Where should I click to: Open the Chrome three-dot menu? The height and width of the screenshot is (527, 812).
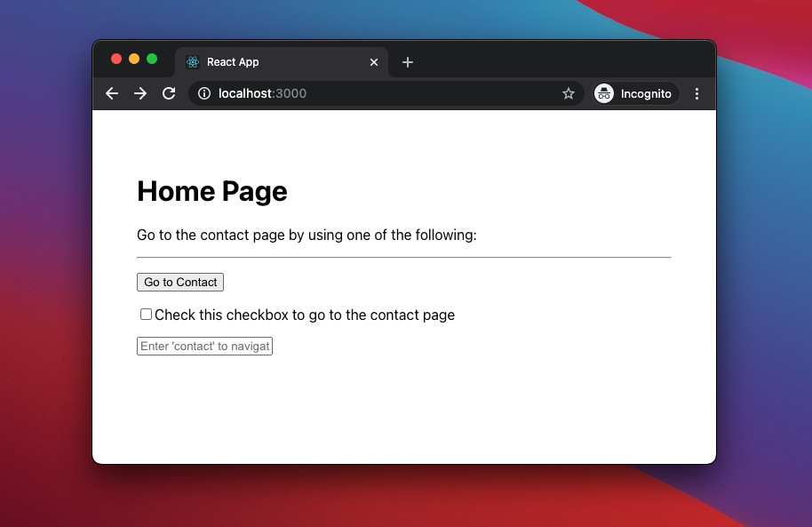pos(697,93)
